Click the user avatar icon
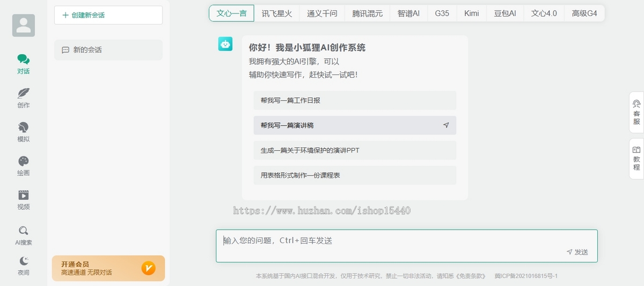Viewport: 644px width, 286px height. [x=24, y=25]
